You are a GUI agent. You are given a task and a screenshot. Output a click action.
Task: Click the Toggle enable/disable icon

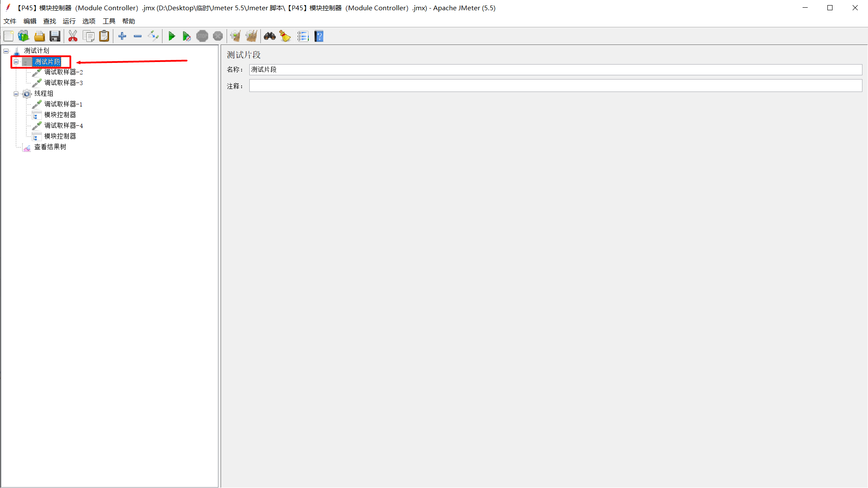coord(153,36)
